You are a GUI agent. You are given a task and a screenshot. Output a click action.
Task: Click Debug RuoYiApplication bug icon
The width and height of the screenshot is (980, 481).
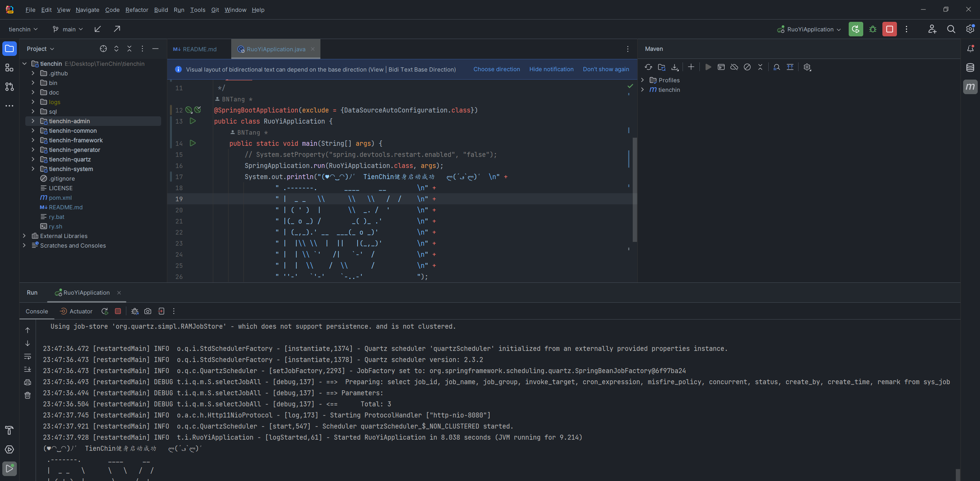click(873, 29)
